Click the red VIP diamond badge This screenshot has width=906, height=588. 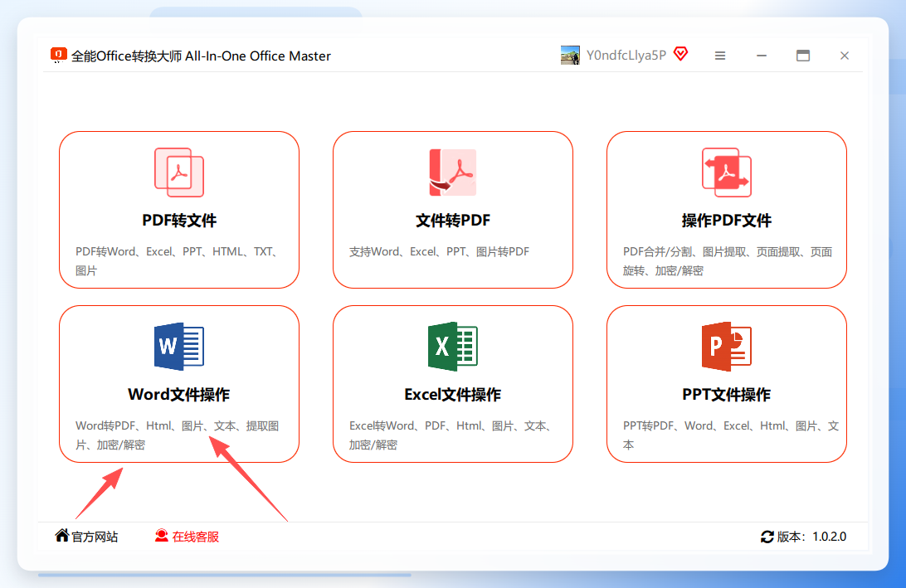pyautogui.click(x=681, y=54)
